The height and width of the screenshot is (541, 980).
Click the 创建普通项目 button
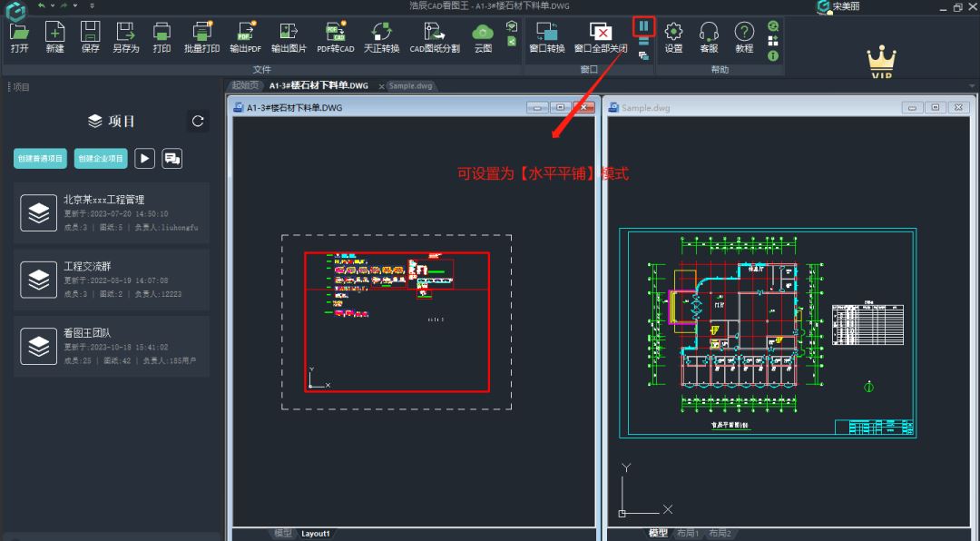(x=41, y=159)
